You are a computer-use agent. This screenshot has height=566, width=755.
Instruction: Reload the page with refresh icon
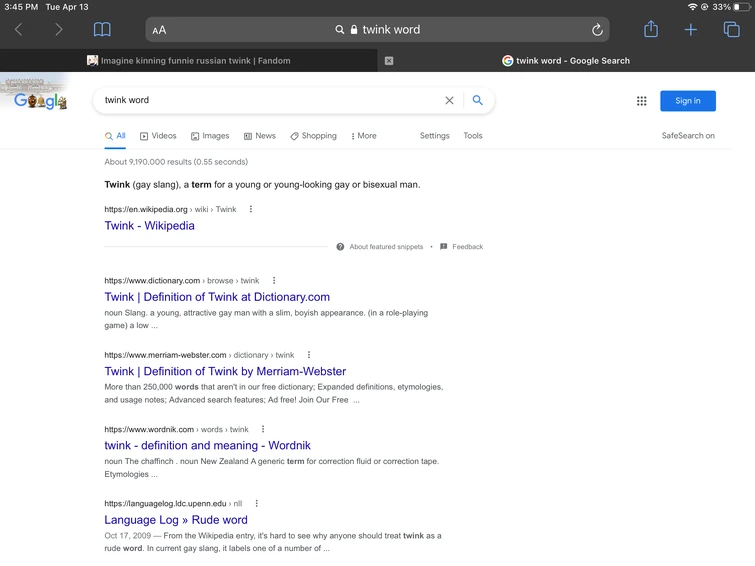[597, 30]
